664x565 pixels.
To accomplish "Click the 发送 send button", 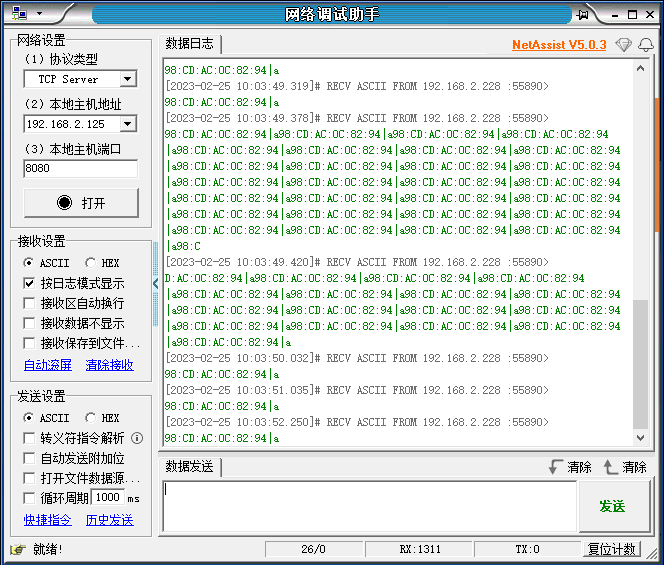I will click(x=614, y=506).
